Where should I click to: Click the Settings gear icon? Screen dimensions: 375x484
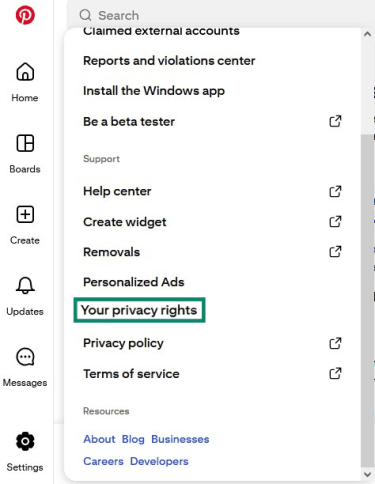click(25, 441)
